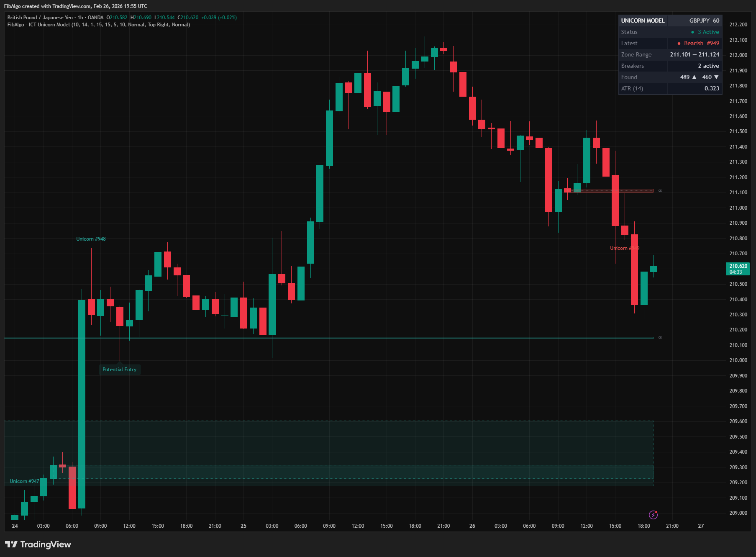Click the green dot beside 3 Active

[x=693, y=32]
